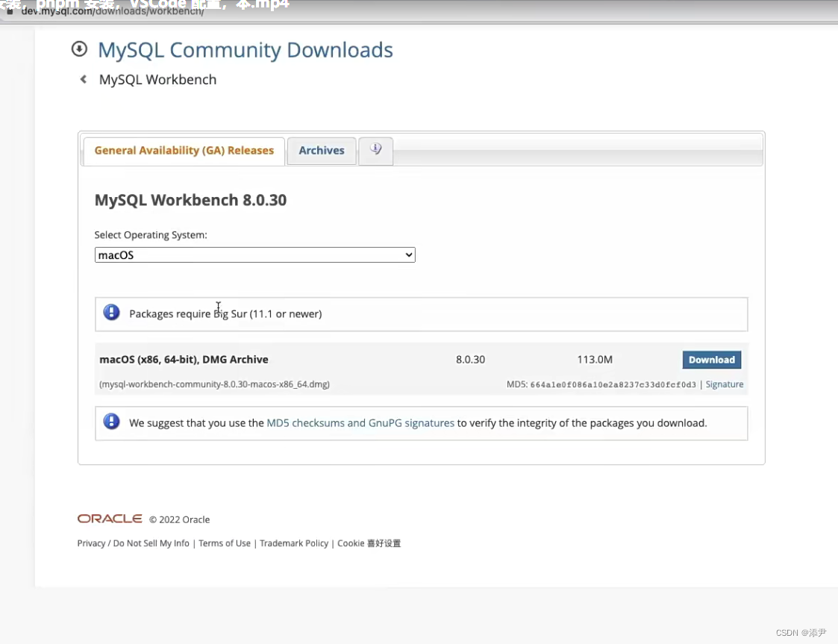838x644 pixels.
Task: Open the info icon tab beside Archives
Action: coord(375,150)
